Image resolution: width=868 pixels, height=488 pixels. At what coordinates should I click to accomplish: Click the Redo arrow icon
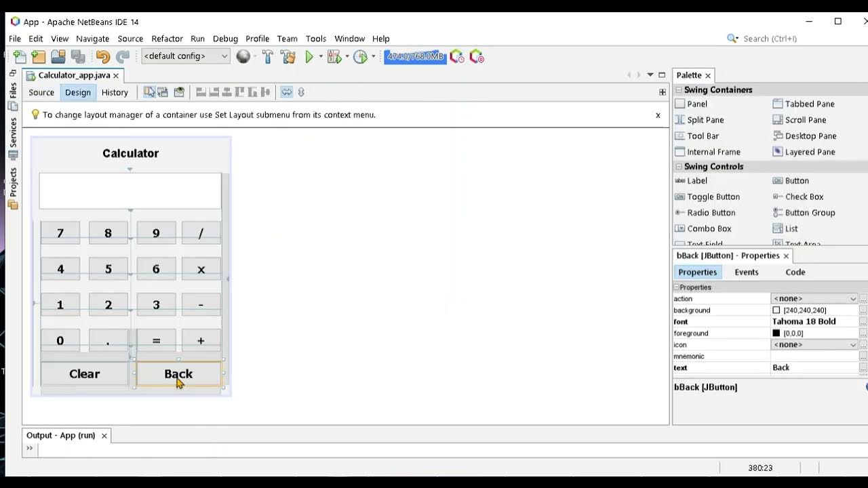[123, 57]
